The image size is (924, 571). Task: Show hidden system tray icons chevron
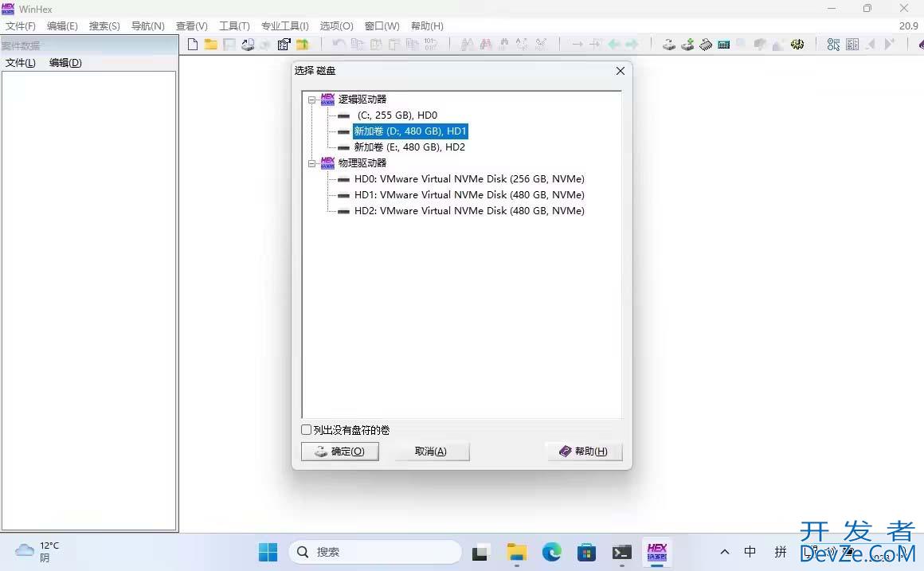pos(725,552)
